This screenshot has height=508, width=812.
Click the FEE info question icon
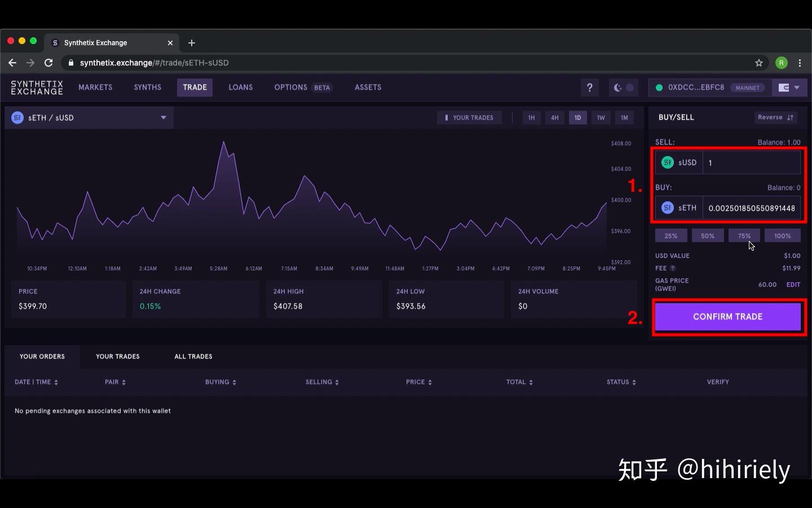click(x=673, y=268)
